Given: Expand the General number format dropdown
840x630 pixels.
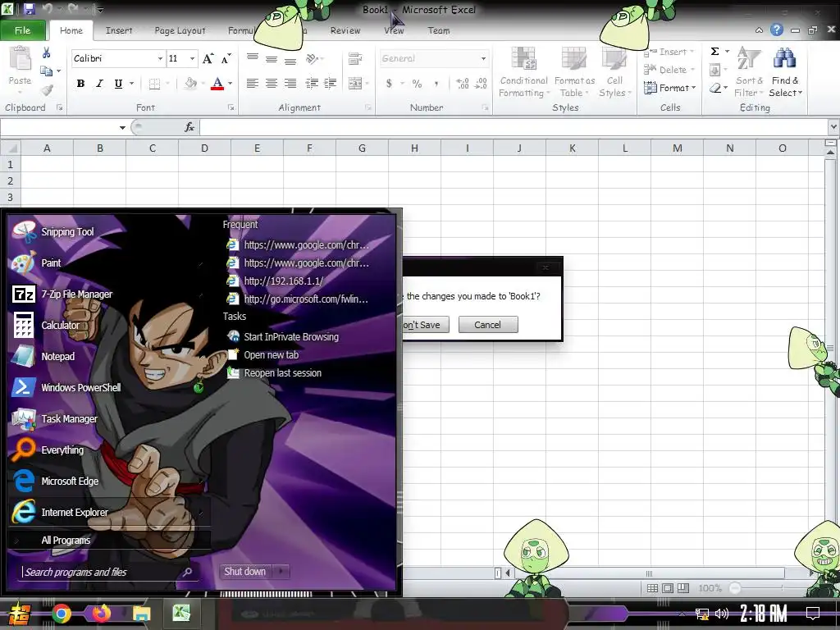Looking at the screenshot, I should click(x=483, y=58).
